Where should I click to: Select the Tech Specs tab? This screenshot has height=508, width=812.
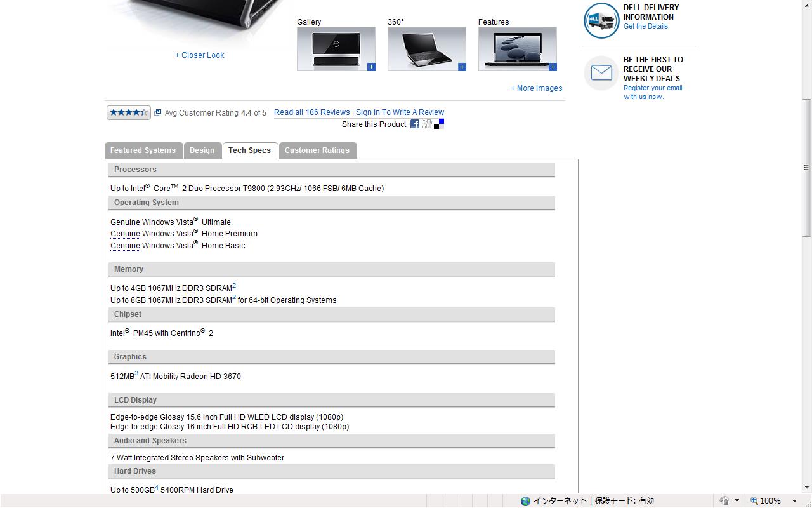[250, 150]
